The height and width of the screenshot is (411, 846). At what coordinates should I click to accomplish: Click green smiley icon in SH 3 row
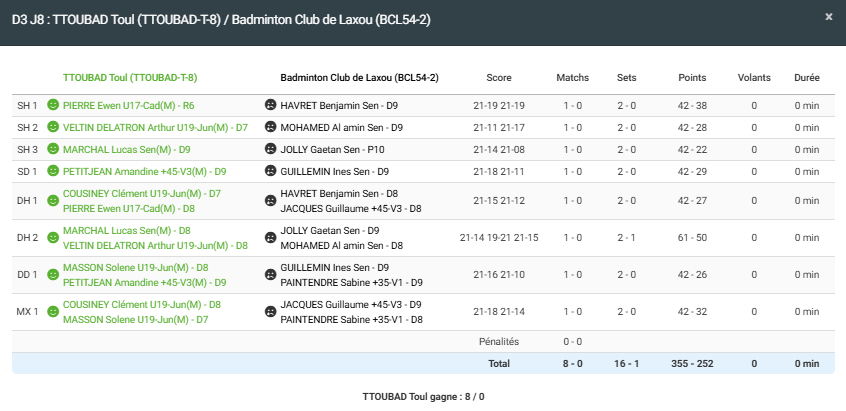point(53,149)
